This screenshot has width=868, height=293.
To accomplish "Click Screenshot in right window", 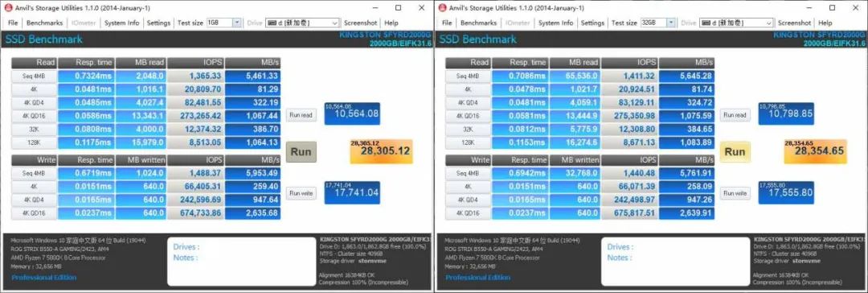I will [x=794, y=23].
